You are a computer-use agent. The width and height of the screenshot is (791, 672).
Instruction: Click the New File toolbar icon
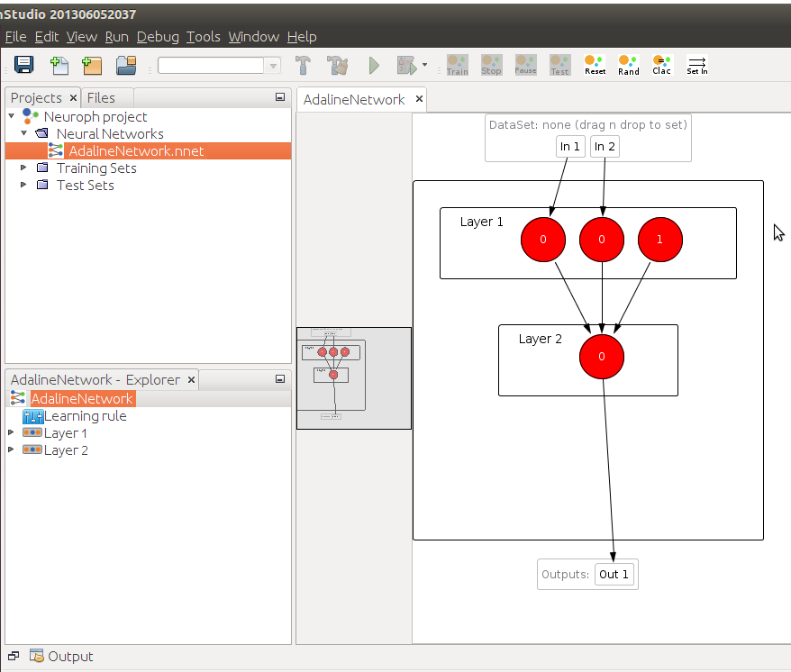pos(59,65)
